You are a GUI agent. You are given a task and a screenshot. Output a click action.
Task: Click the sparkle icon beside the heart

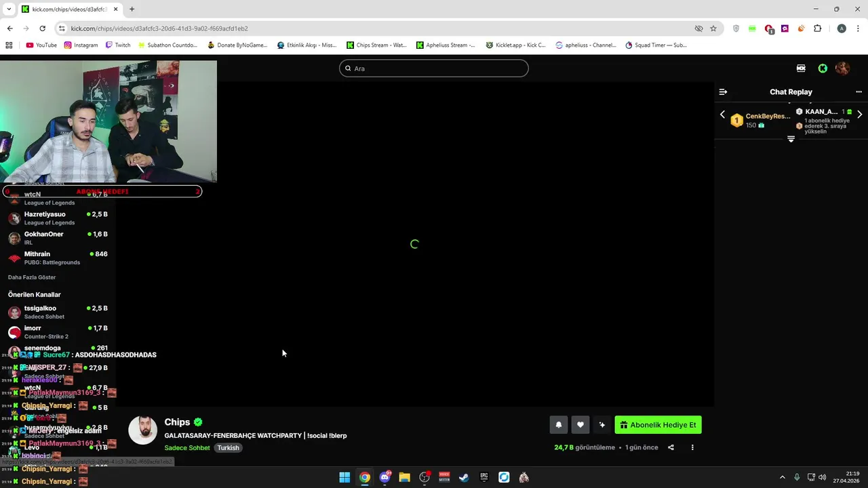(x=601, y=425)
